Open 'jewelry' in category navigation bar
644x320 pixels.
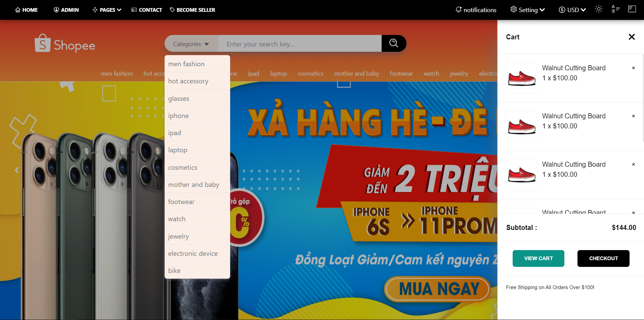[x=459, y=74]
